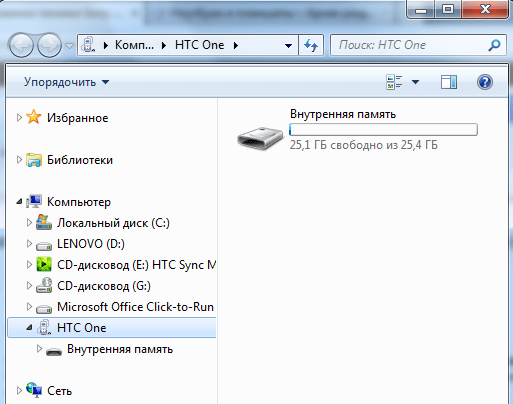Click in the Поиск: HTC One search field

click(419, 45)
